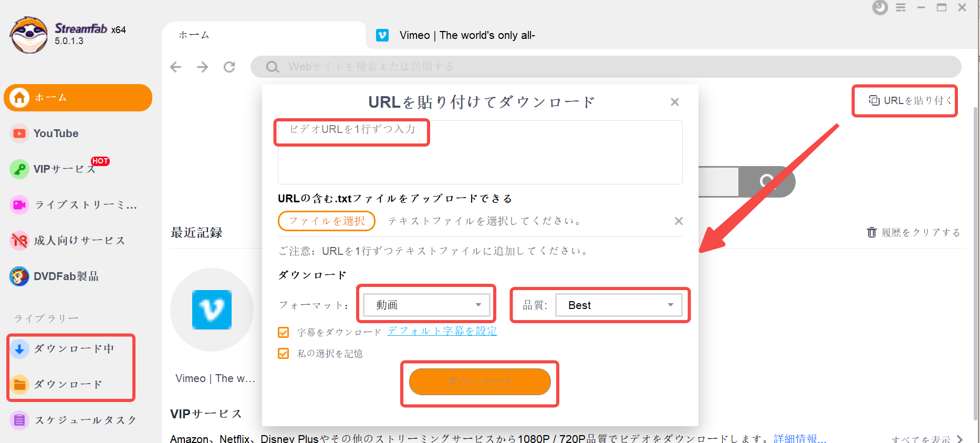Open デフォルト字幕を設定 link
This screenshot has width=980, height=443.
pyautogui.click(x=442, y=331)
